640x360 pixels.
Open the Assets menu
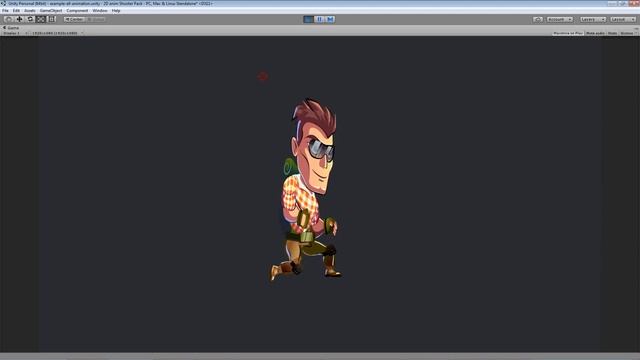pos(30,11)
